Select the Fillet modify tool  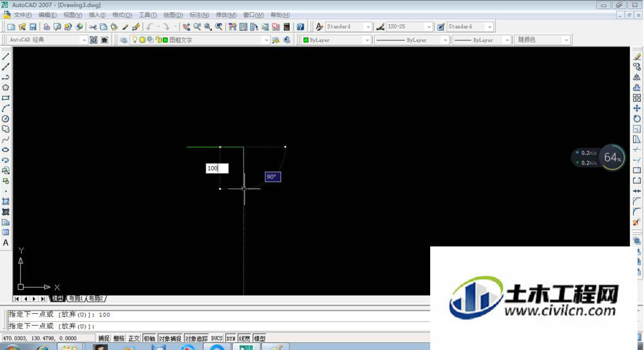637,211
